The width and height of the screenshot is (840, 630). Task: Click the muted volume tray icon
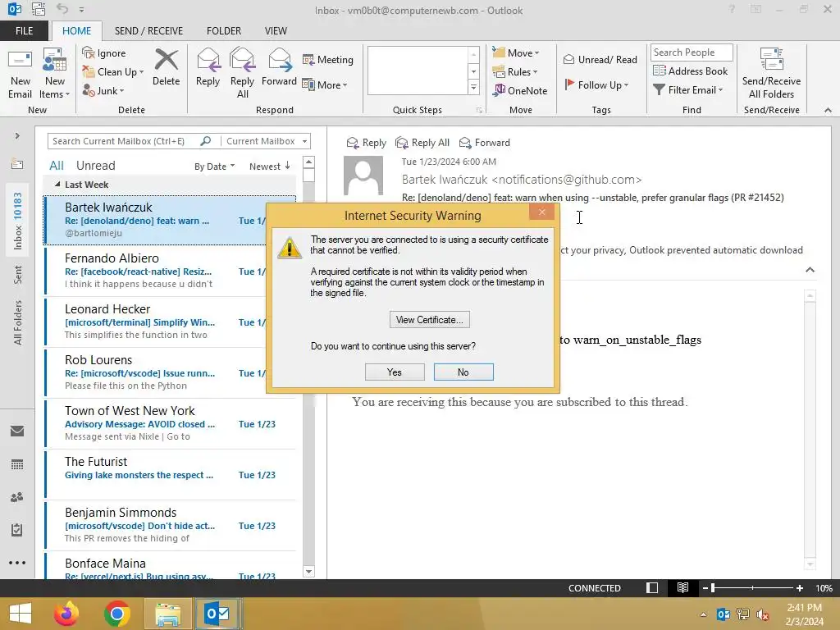tap(763, 614)
